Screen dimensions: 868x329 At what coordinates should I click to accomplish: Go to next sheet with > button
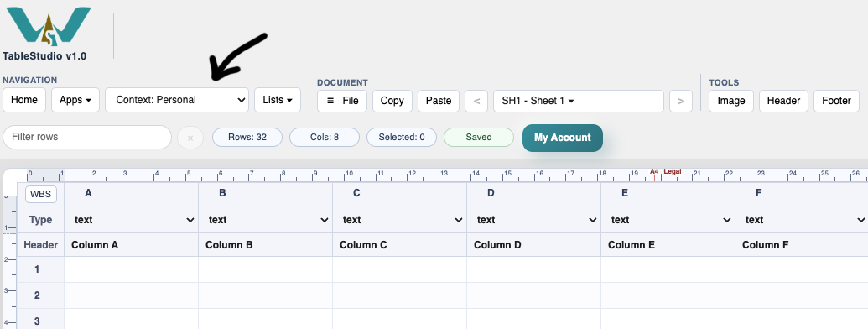pyautogui.click(x=681, y=101)
